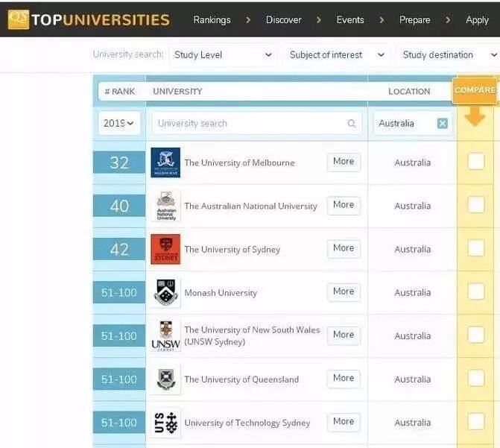The image size is (500, 448).
Task: Click the UNIVERSITY column header
Action: coord(177,92)
